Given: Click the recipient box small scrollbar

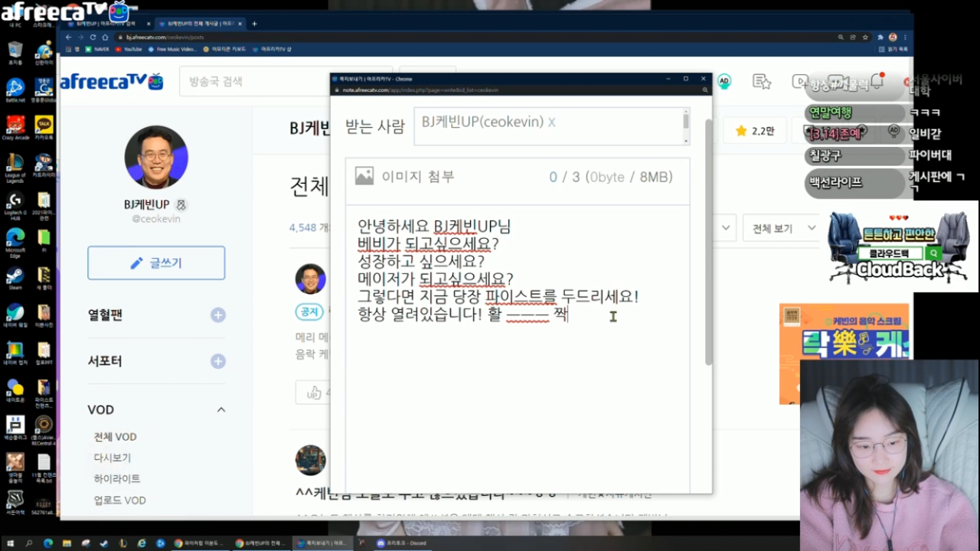Looking at the screenshot, I should click(x=686, y=122).
